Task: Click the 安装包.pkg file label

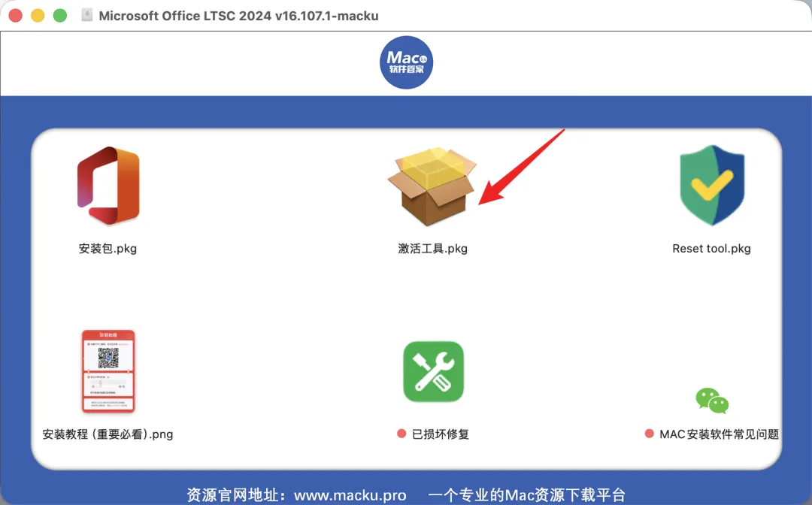Action: tap(108, 248)
